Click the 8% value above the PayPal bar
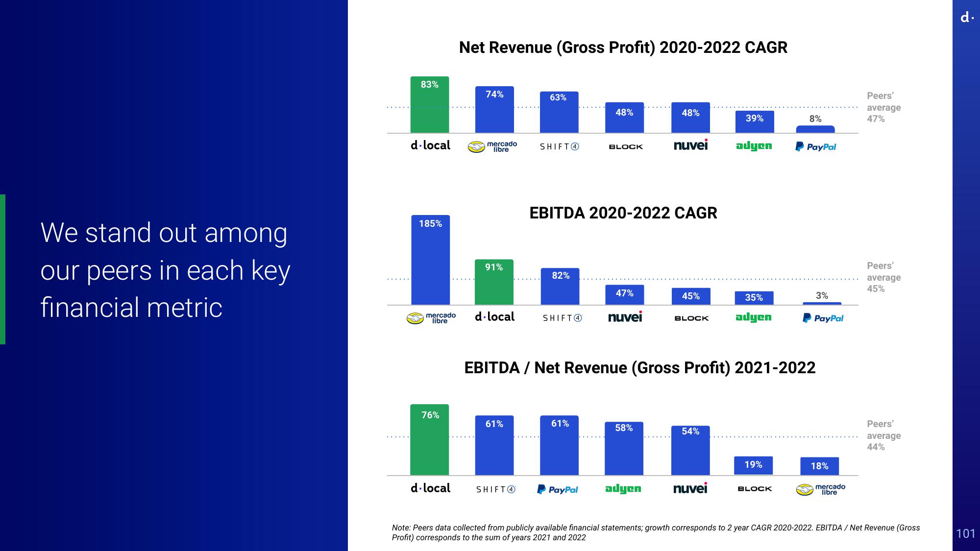Screen dimensions: 980x551 tap(815, 119)
